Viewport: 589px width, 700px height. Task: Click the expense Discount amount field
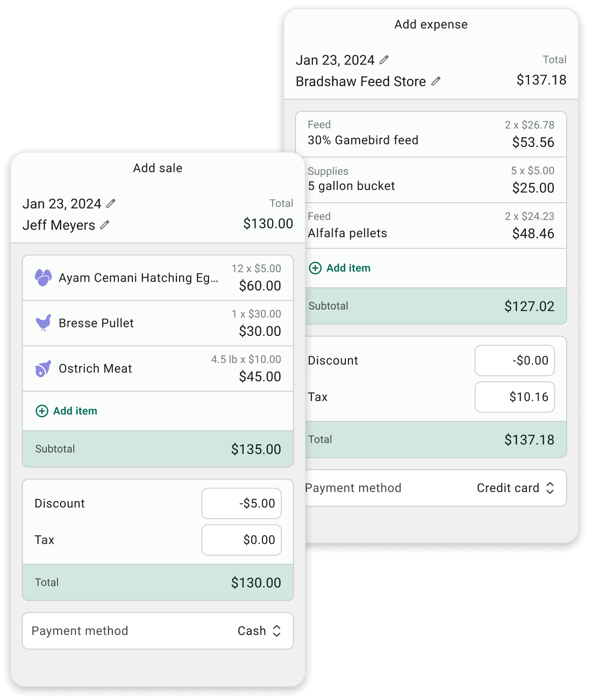tap(515, 361)
